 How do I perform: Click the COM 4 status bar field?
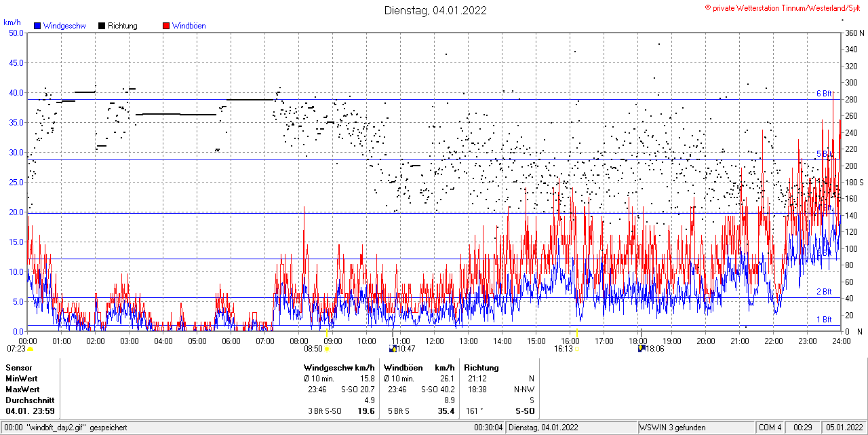click(x=770, y=428)
